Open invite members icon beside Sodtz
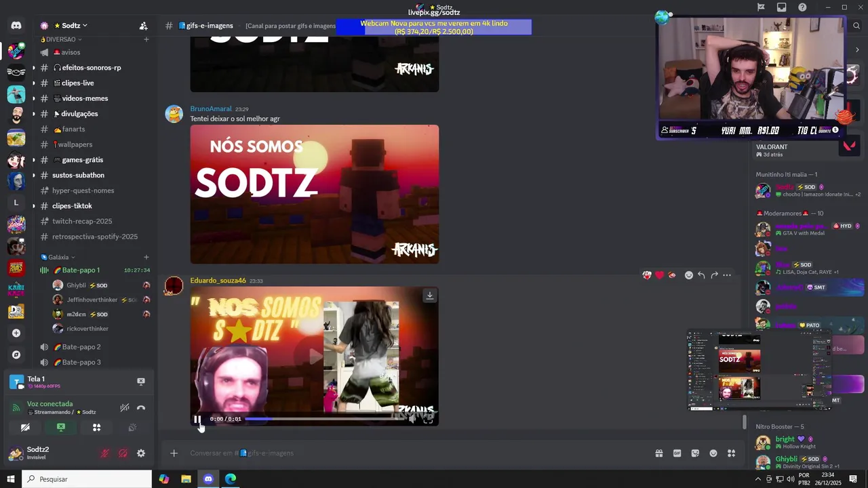868x488 pixels. (x=143, y=26)
